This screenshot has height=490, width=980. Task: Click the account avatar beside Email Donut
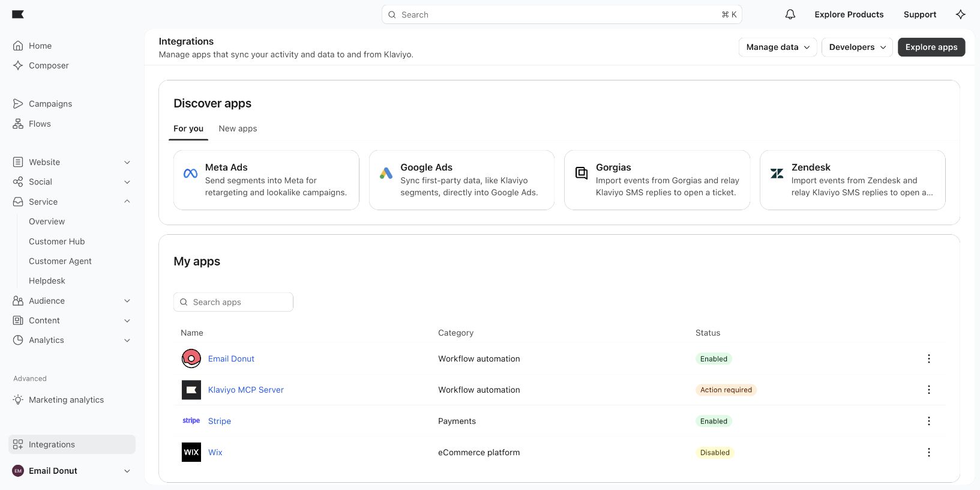tap(18, 471)
